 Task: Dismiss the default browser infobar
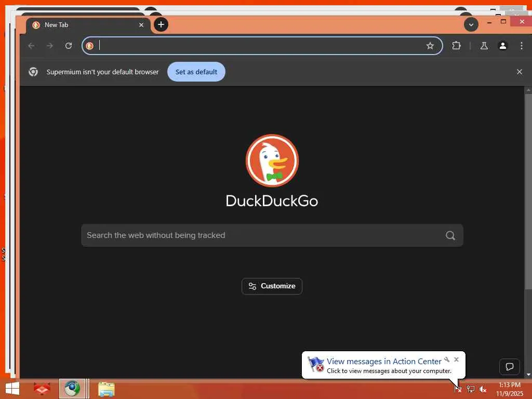coord(520,72)
